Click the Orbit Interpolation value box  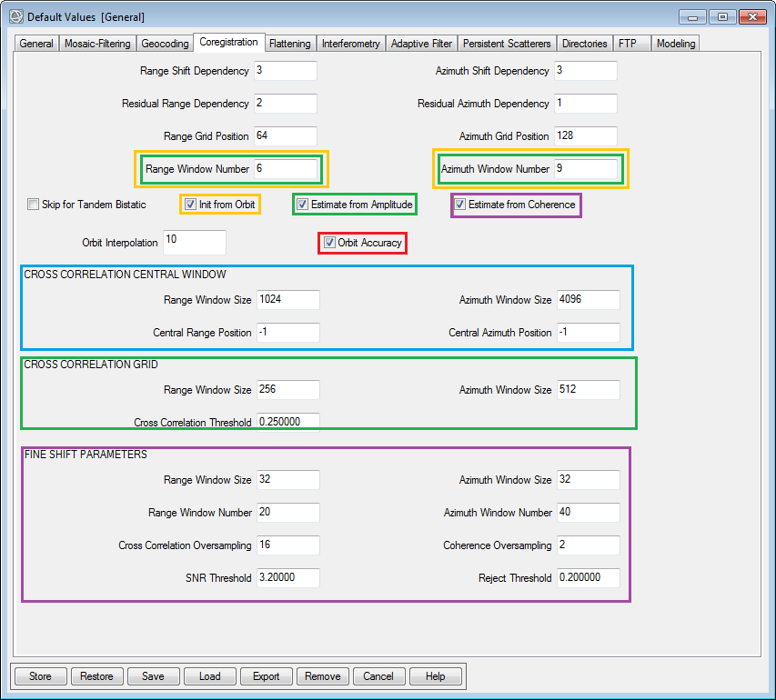[193, 242]
